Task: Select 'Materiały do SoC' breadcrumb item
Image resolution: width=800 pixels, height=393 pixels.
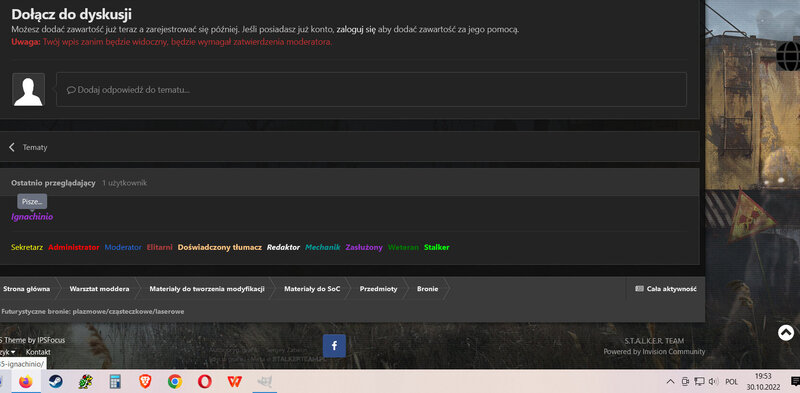Action: [x=312, y=289]
